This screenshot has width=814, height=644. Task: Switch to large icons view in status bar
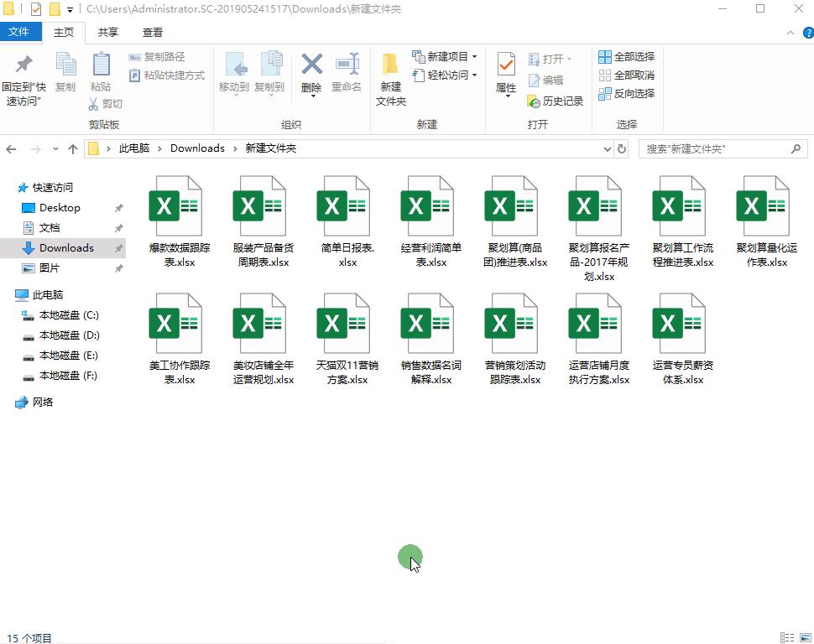tap(806, 638)
